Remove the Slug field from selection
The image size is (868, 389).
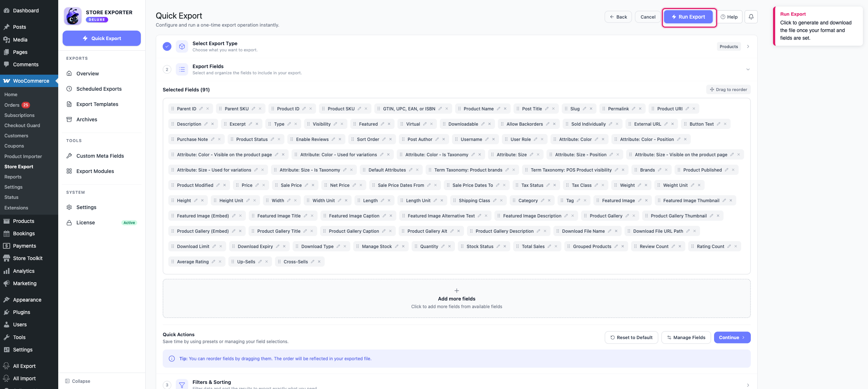point(591,109)
